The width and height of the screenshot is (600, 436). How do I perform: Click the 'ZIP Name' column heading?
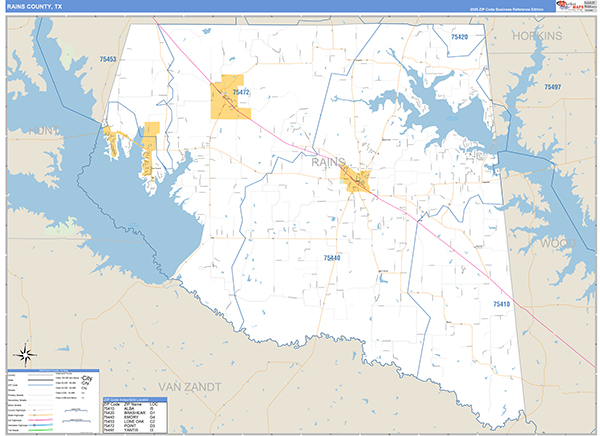point(133,404)
